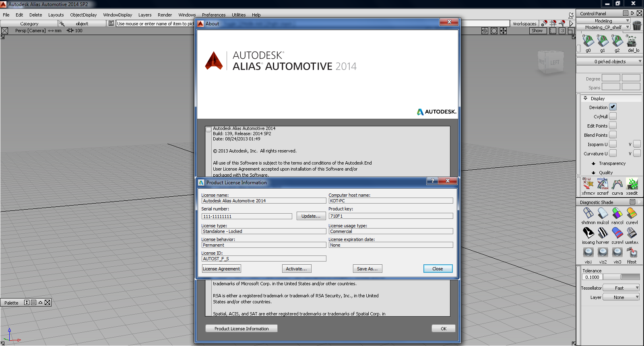Screen dimensions: 644x346
Task: Open the Modeling dropdown in Control Panel
Action: 603,21
